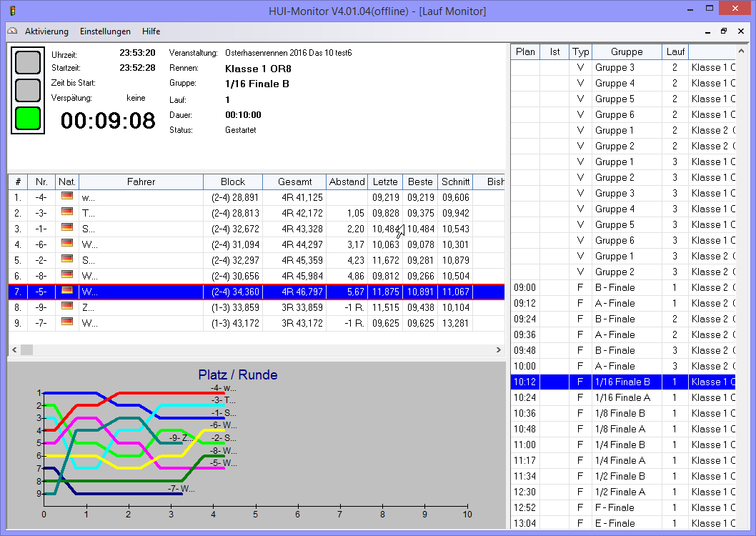Select the A - Finale row at 09:12
Viewport: 756px width, 536px height.
(623, 303)
